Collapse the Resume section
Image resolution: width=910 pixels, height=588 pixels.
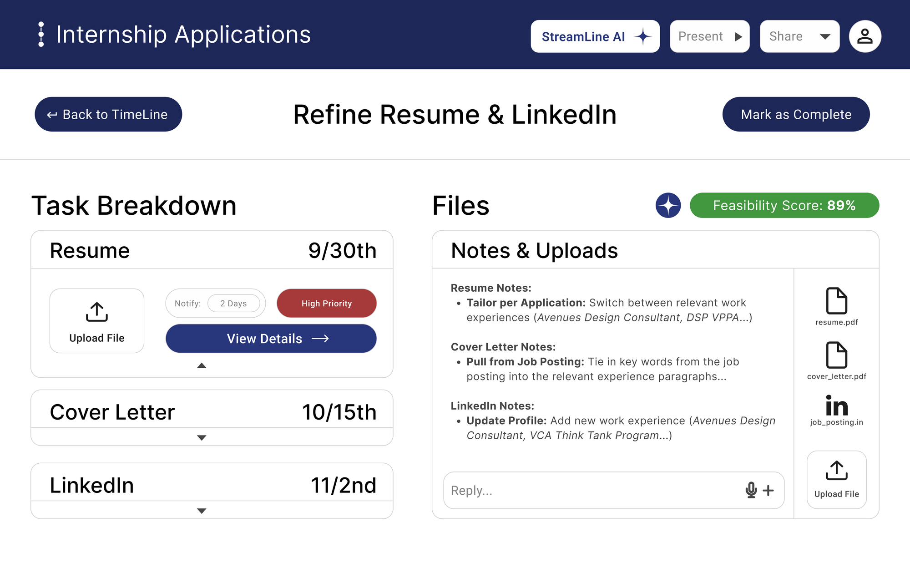202,365
